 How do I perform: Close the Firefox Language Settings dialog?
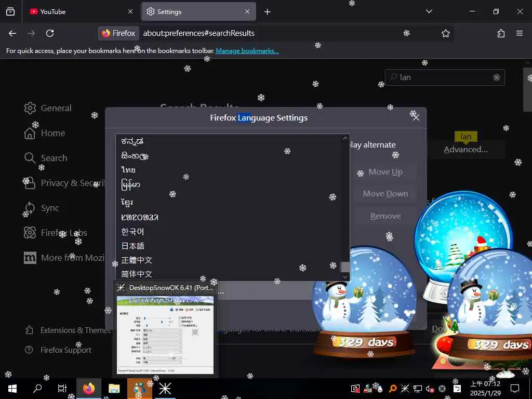[416, 117]
